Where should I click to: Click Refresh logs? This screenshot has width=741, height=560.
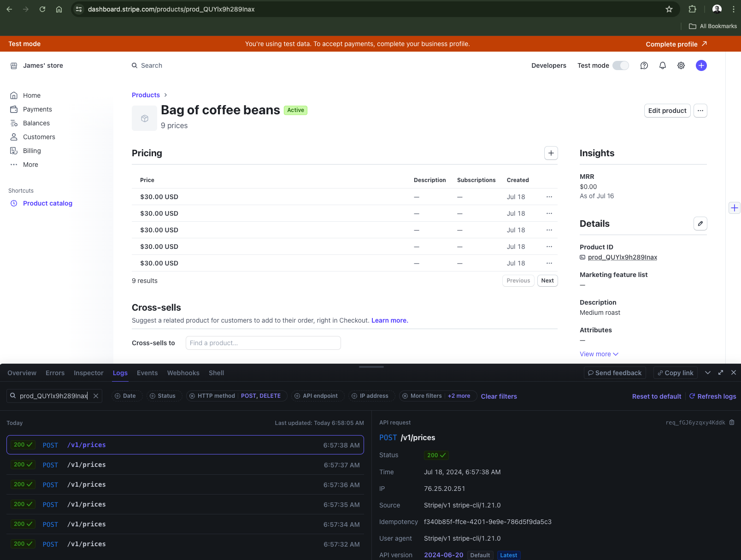pyautogui.click(x=712, y=396)
